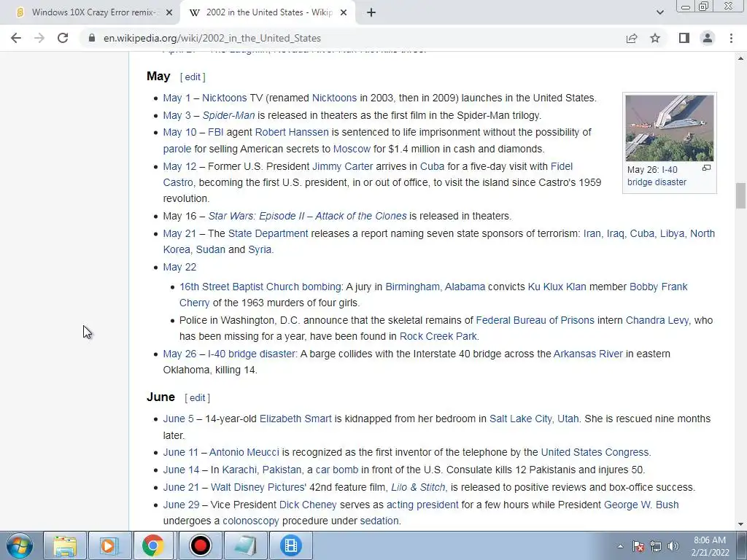747x560 pixels.
Task: Open the Chandra Levy link
Action: (657, 321)
